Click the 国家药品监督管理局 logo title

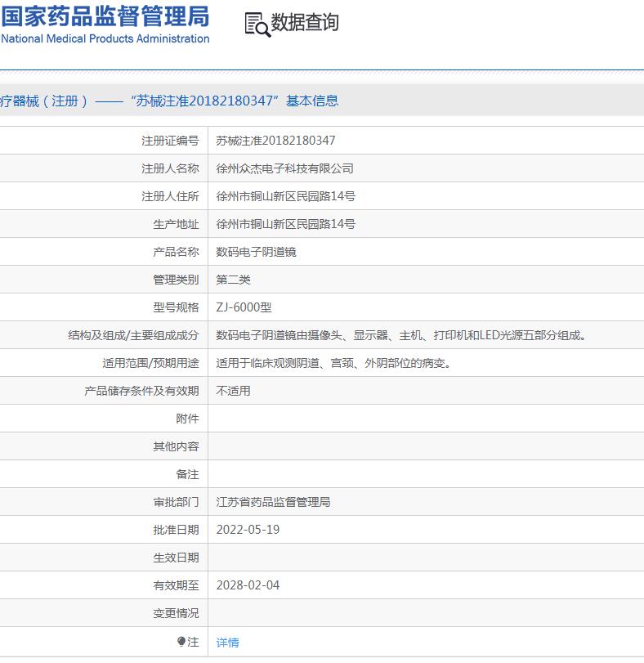105,16
